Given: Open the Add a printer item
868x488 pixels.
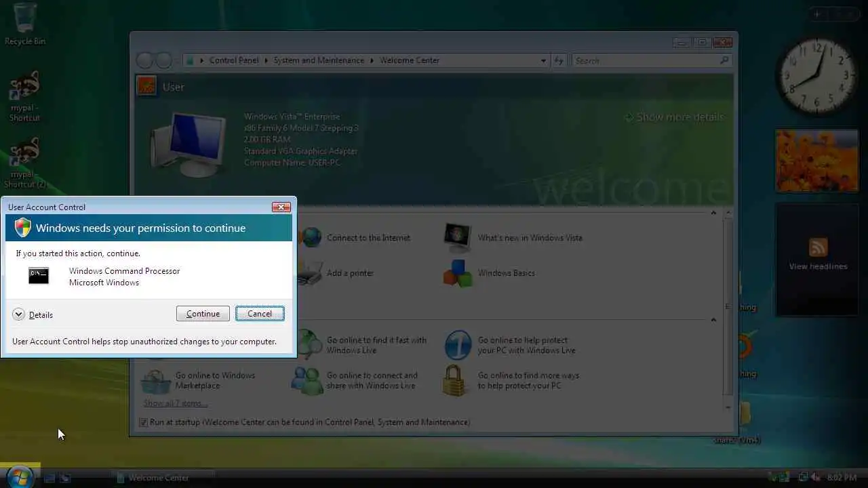Looking at the screenshot, I should point(336,273).
